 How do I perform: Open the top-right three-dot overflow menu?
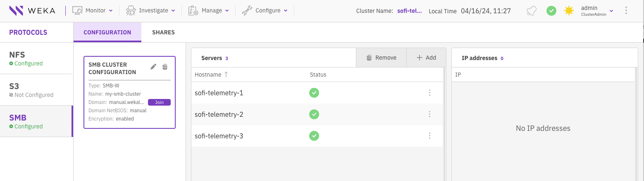pyautogui.click(x=626, y=11)
